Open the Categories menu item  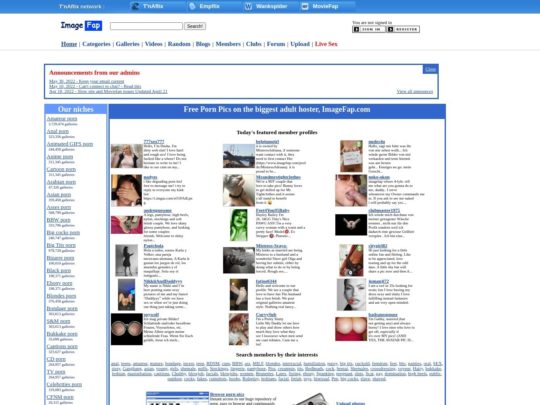(96, 44)
